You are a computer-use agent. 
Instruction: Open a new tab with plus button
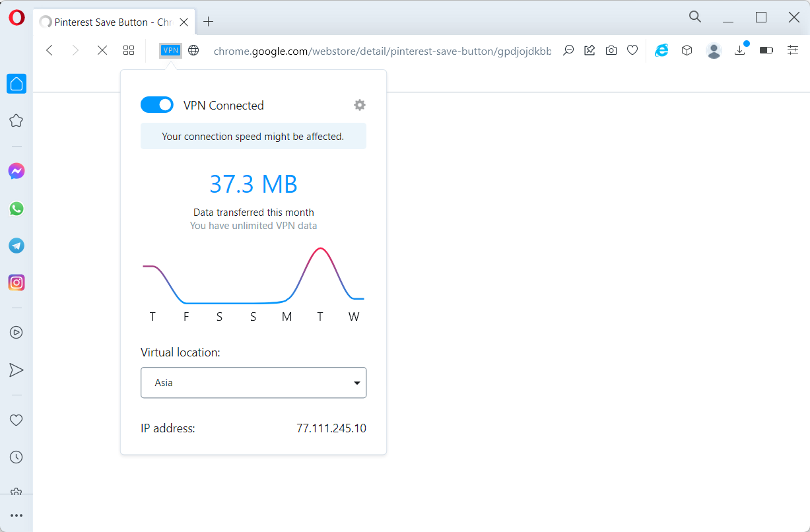209,22
